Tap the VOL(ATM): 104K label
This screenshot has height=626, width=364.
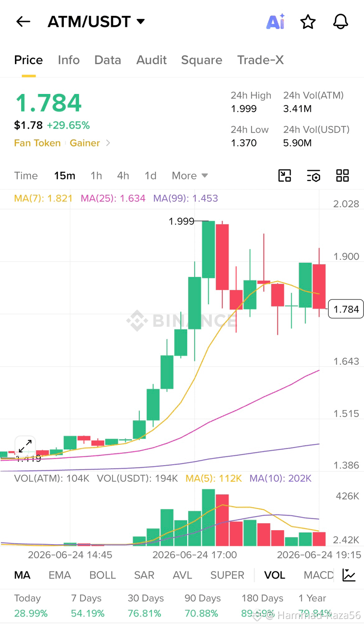coord(52,478)
